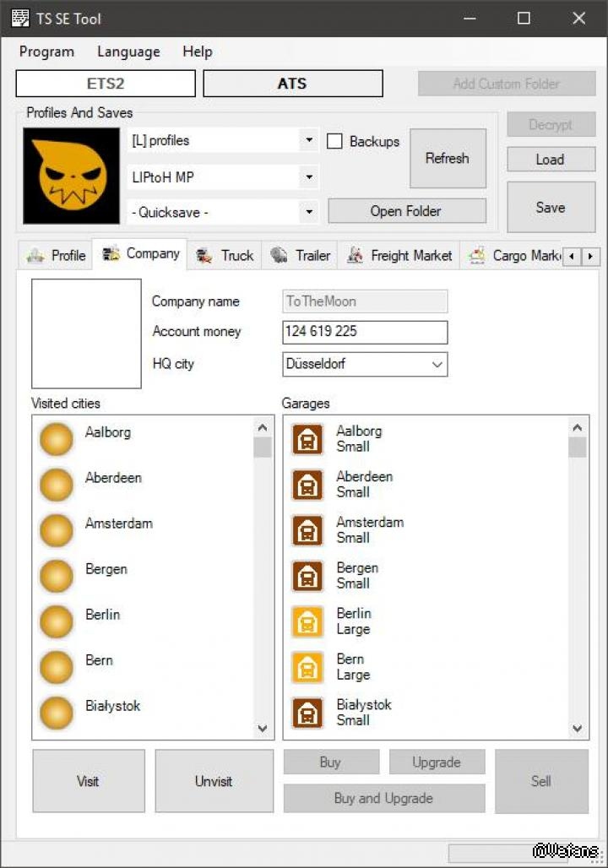Click the Freight Market tab icon
This screenshot has width=608, height=868.
click(355, 255)
